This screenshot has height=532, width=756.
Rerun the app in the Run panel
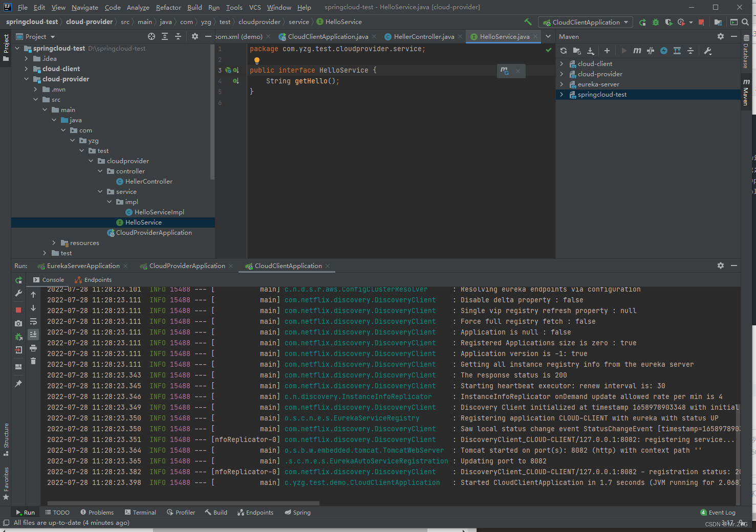(18, 280)
